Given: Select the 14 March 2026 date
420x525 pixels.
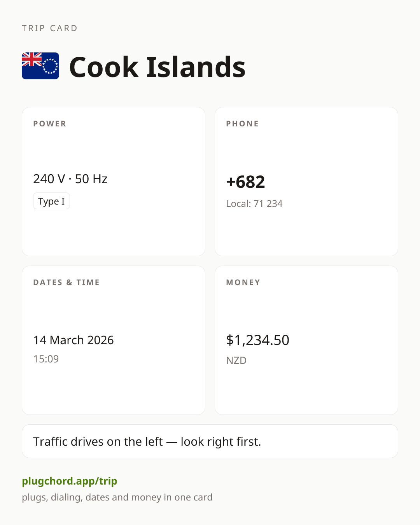Looking at the screenshot, I should (73, 340).
